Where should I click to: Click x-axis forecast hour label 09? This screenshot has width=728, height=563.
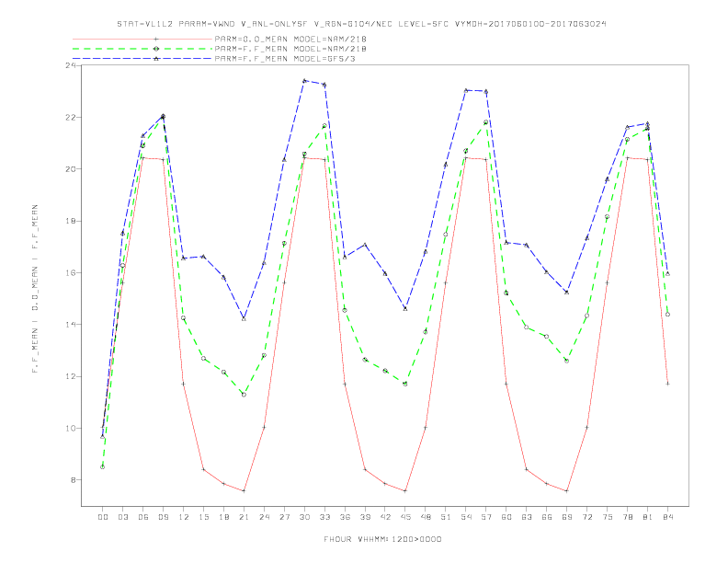coord(163,517)
